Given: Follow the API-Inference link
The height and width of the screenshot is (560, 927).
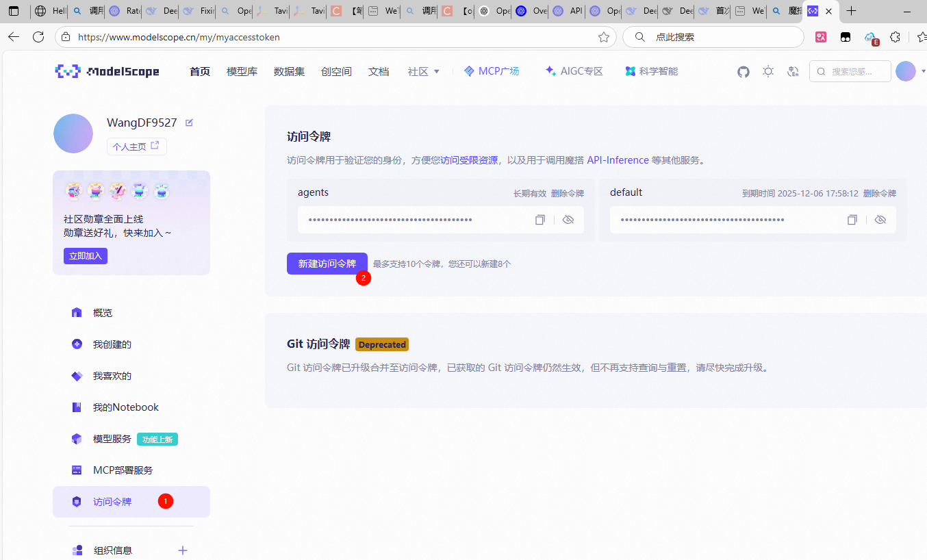Looking at the screenshot, I should 618,160.
